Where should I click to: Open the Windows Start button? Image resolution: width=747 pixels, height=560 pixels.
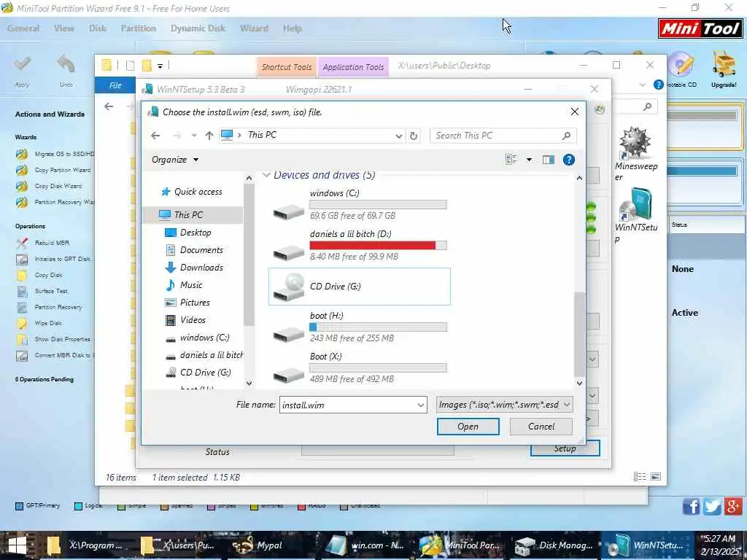(x=18, y=545)
